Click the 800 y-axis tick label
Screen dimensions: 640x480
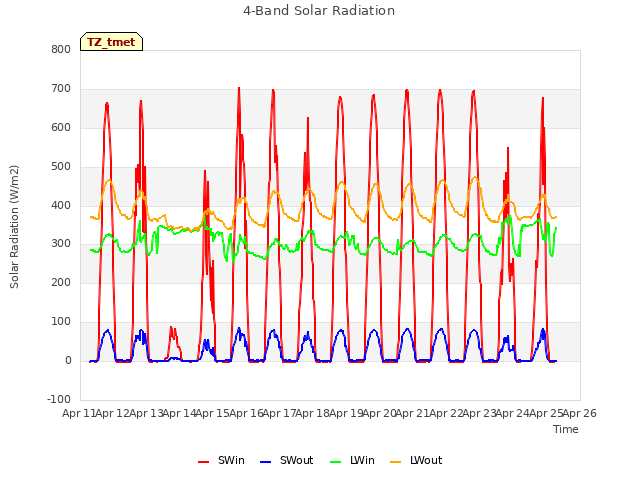61,49
